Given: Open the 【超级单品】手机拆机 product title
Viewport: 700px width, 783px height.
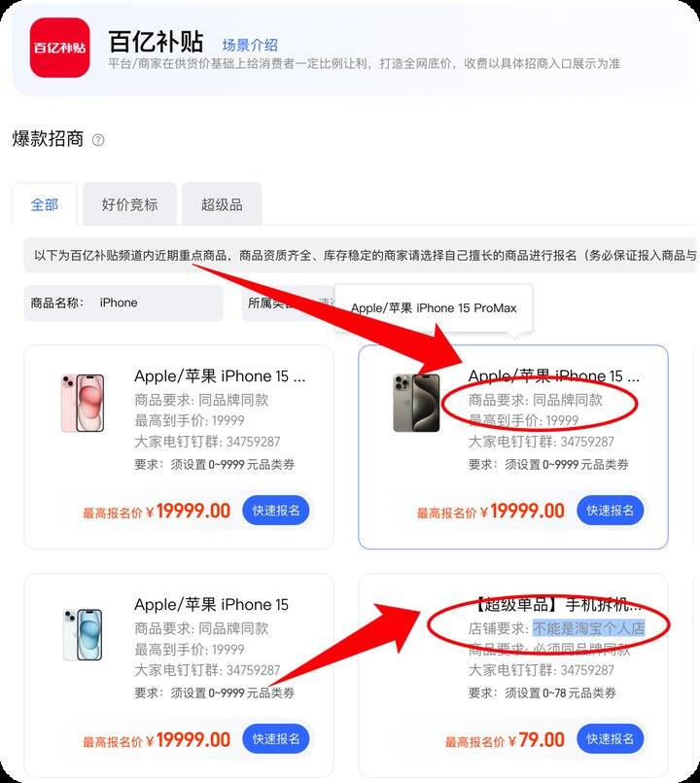Looking at the screenshot, I should (x=555, y=605).
